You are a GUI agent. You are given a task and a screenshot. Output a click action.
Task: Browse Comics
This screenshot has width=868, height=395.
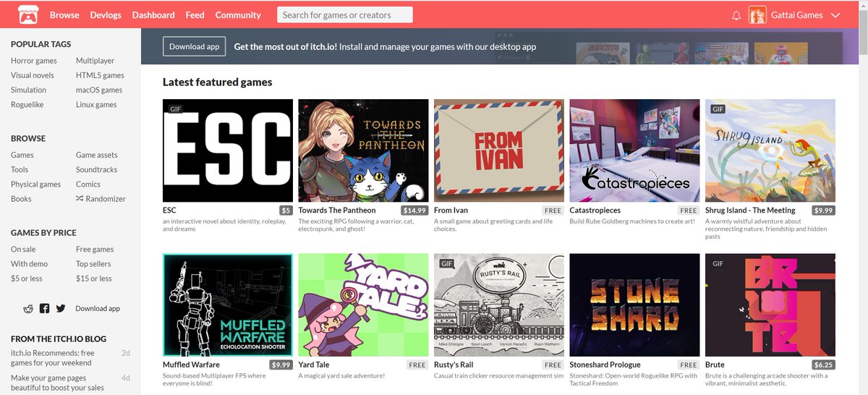(88, 184)
